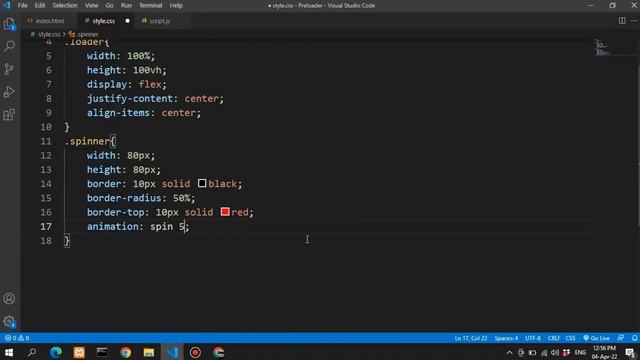Click the red screen recorder taskbar icon
The width and height of the screenshot is (640, 360).
click(x=195, y=352)
